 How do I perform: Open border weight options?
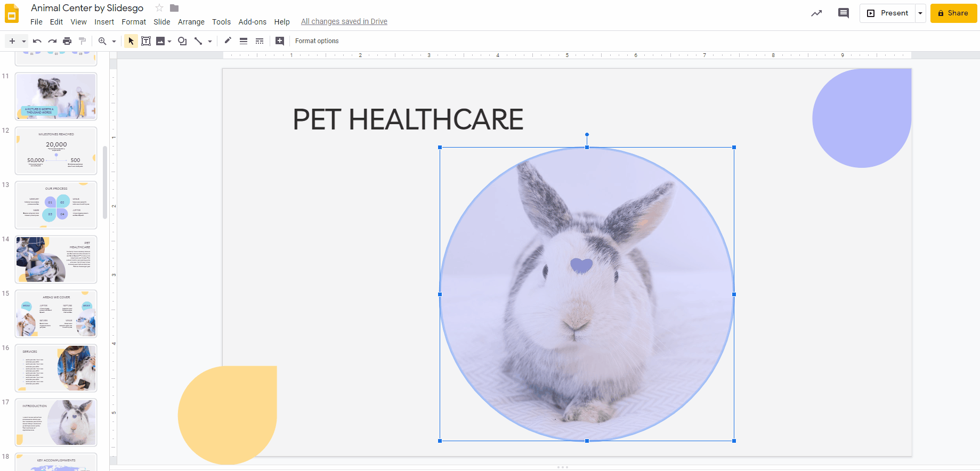[x=244, y=41]
